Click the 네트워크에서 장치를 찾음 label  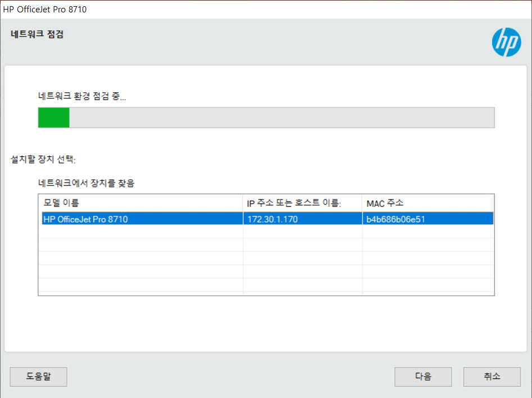tap(86, 183)
